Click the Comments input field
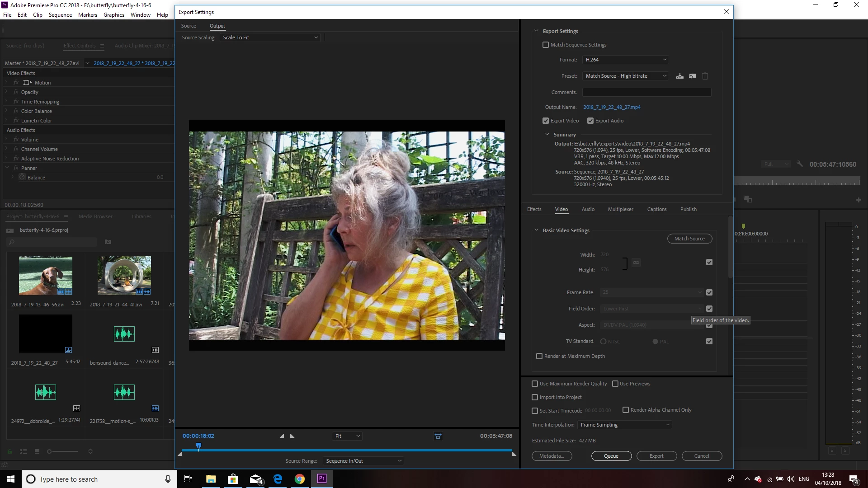The width and height of the screenshot is (868, 488). point(646,92)
